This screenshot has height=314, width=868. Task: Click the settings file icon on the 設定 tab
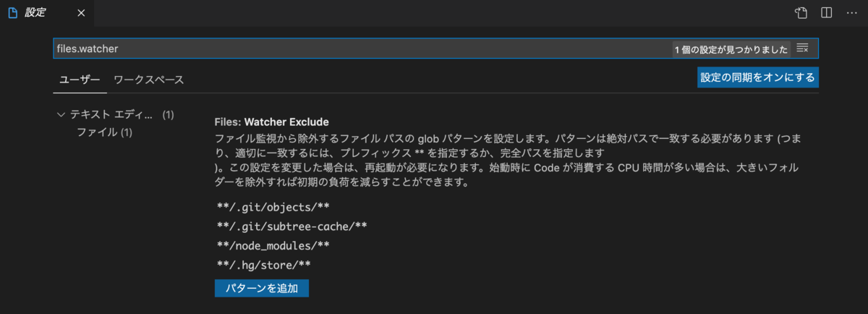(12, 13)
